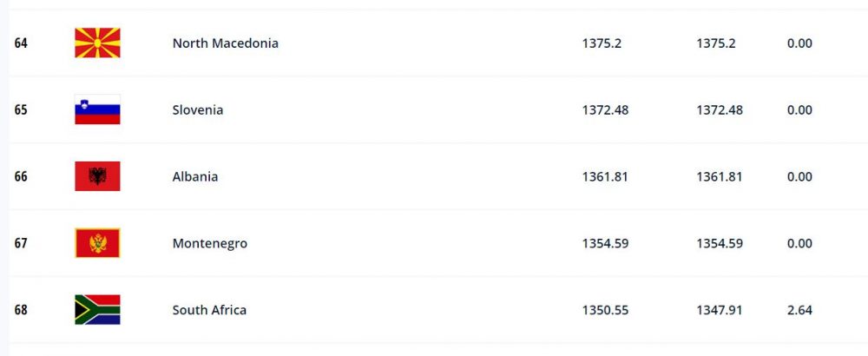Click Slovenia's total points 1372.48
Image resolution: width=868 pixels, height=356 pixels.
click(605, 109)
